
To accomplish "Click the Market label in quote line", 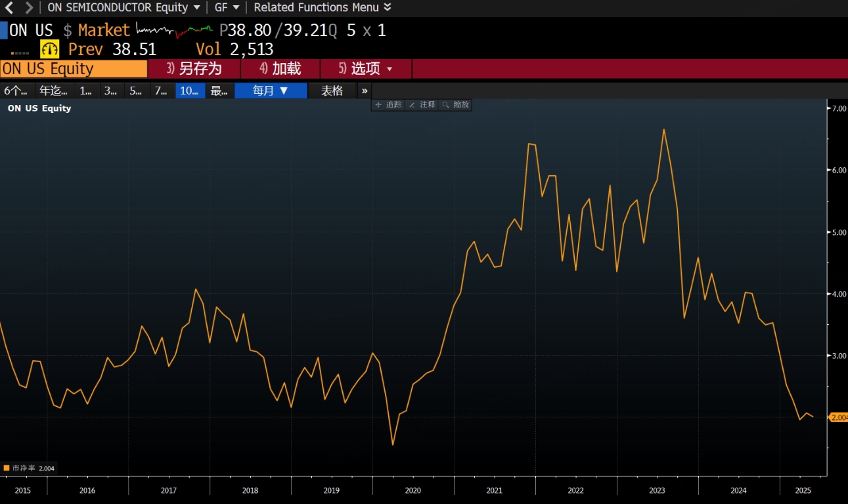I will point(104,30).
